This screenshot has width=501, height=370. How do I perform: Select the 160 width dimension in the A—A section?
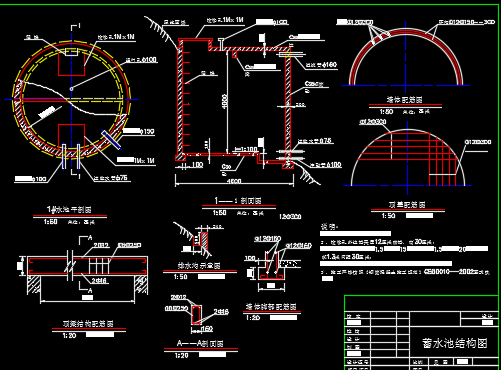207,329
